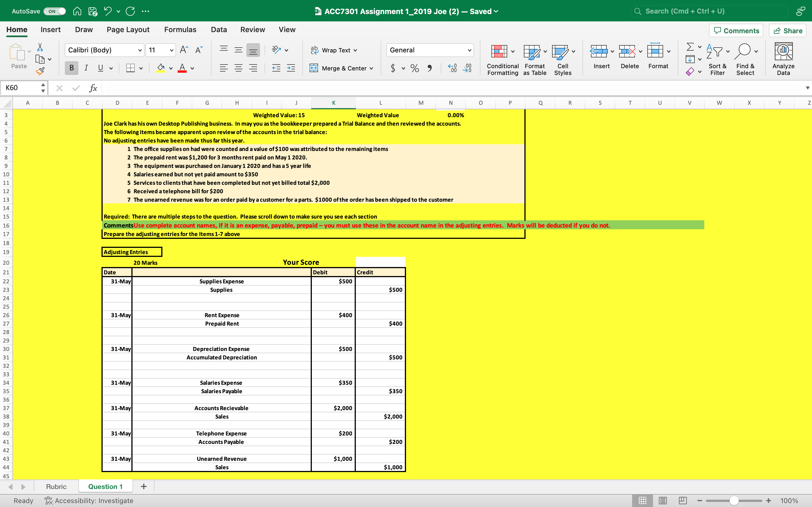Open the Formulas ribbon tab

(180, 30)
